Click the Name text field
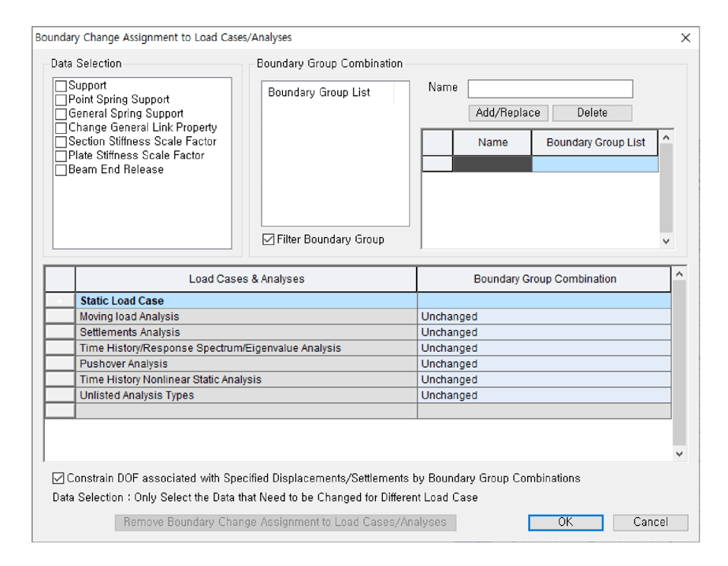This screenshot has height=566, width=728. [549, 88]
